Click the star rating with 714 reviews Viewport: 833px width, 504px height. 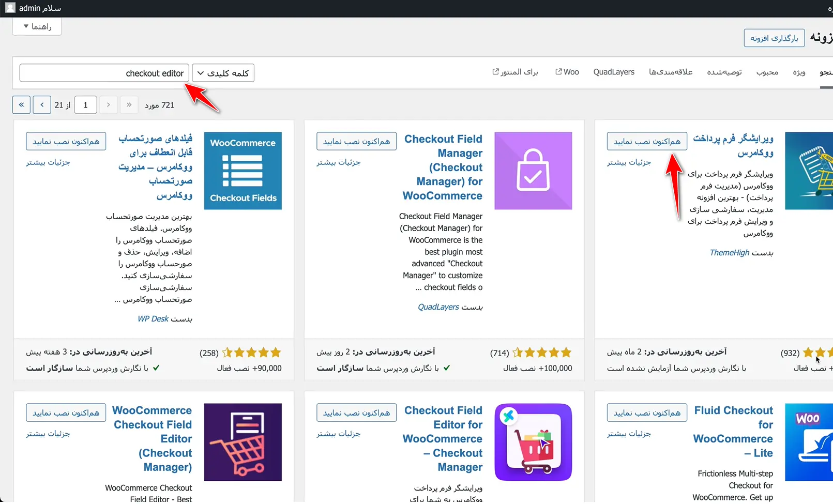(542, 353)
